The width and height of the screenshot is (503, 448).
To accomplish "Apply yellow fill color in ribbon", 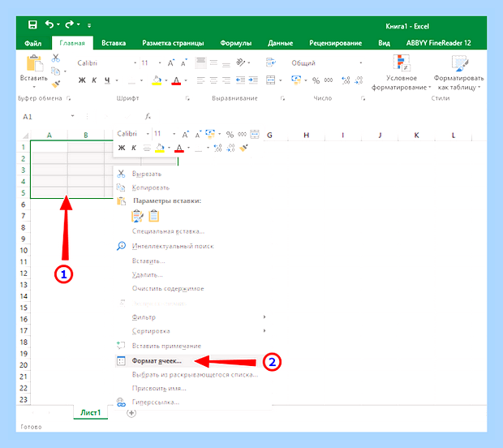I will (x=157, y=80).
